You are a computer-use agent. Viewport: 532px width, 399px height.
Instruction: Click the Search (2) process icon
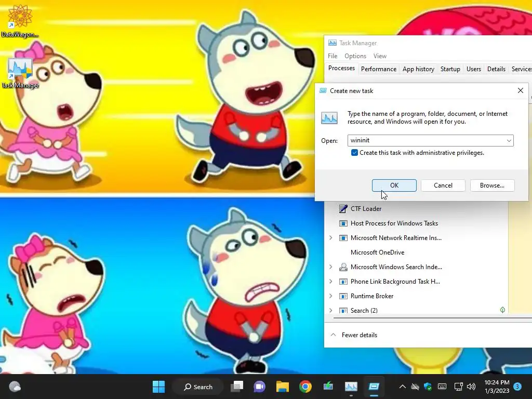click(x=343, y=311)
